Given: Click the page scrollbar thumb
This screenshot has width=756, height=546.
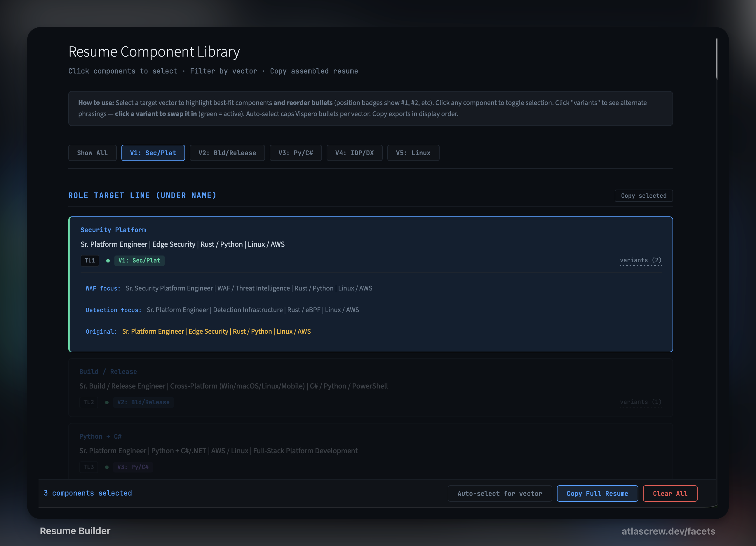Looking at the screenshot, I should point(716,59).
